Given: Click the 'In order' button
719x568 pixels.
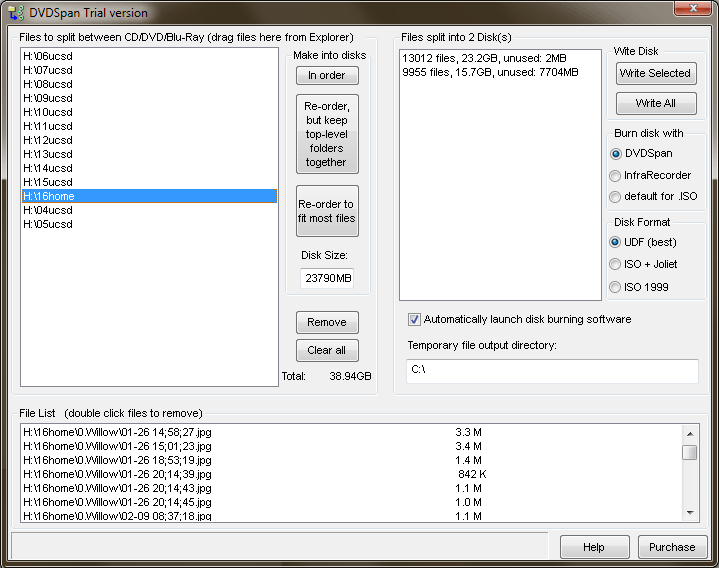Looking at the screenshot, I should (x=327, y=75).
